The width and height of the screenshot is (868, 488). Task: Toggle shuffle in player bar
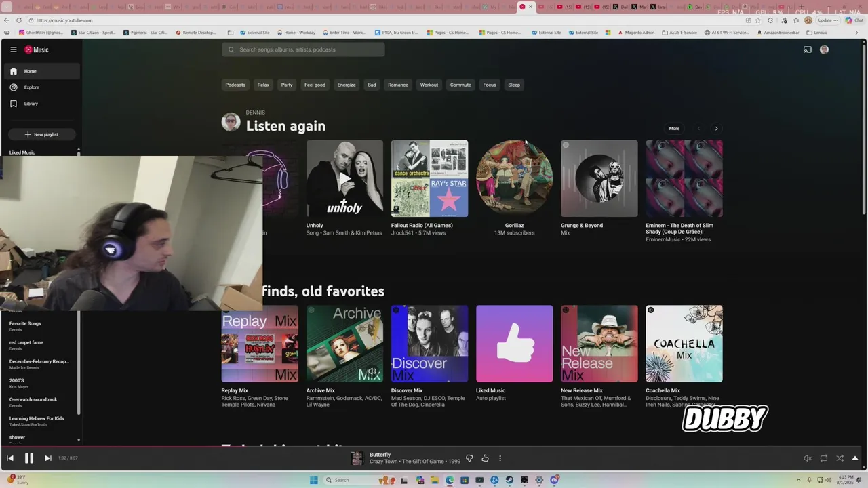pyautogui.click(x=840, y=458)
